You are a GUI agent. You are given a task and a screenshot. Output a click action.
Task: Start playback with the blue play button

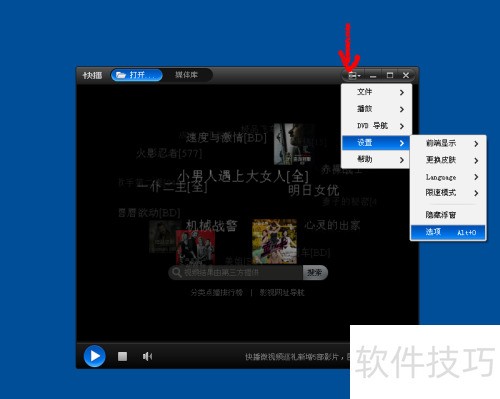[x=95, y=356]
